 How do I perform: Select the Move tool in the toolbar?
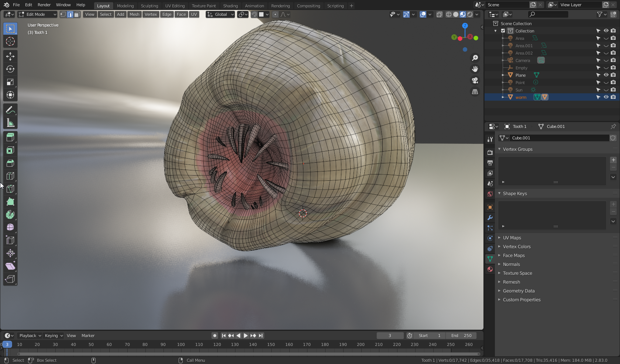[10, 56]
